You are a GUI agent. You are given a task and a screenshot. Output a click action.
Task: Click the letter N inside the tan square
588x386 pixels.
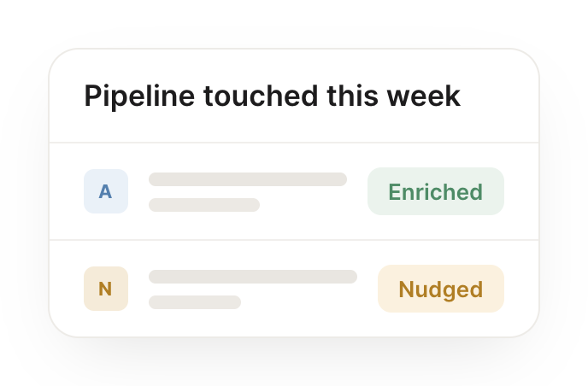pos(105,289)
